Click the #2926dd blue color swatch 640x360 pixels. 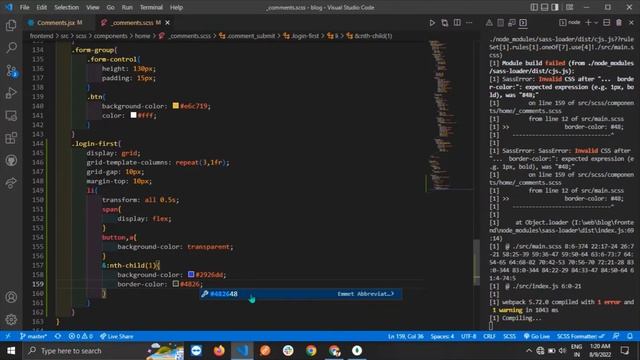point(191,274)
